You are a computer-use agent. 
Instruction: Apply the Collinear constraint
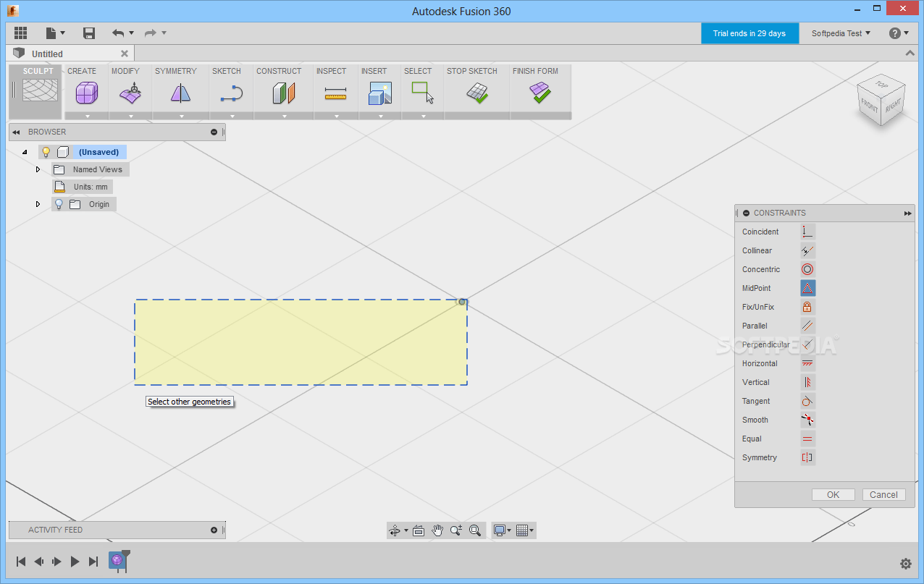[807, 250]
